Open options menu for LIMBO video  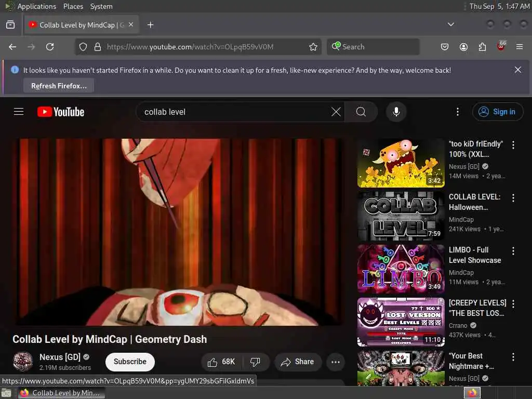[513, 251]
